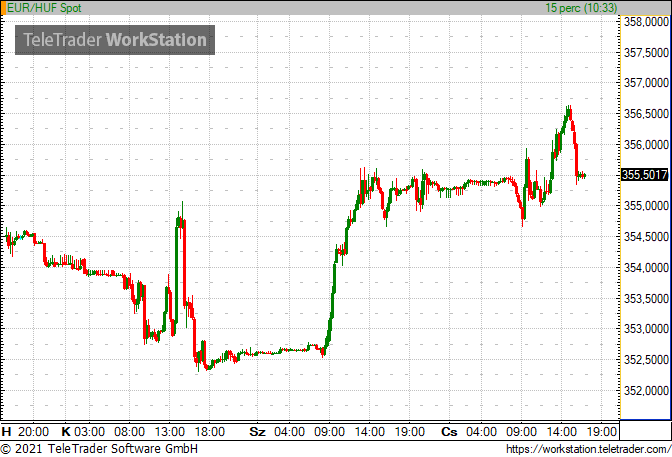Click the Sz day marker on time axis

click(x=258, y=432)
